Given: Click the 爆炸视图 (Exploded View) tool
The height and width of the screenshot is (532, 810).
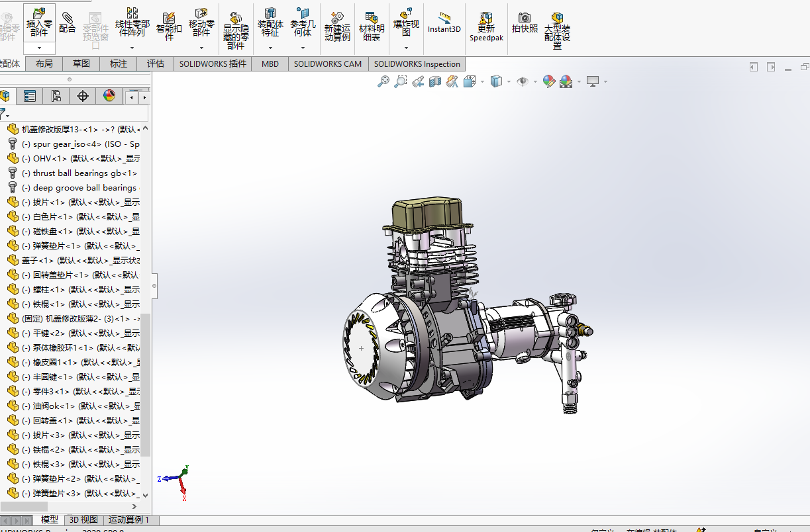Looking at the screenshot, I should tap(406, 22).
